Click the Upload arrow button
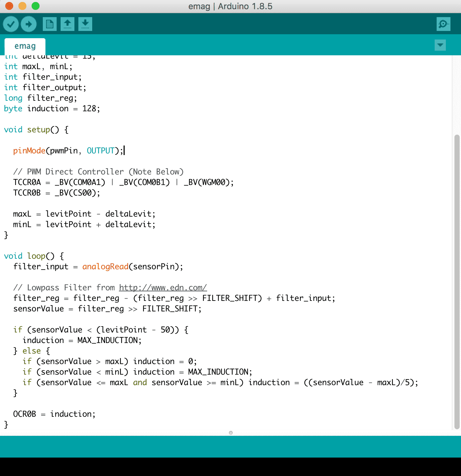This screenshot has width=461, height=476. tap(29, 24)
